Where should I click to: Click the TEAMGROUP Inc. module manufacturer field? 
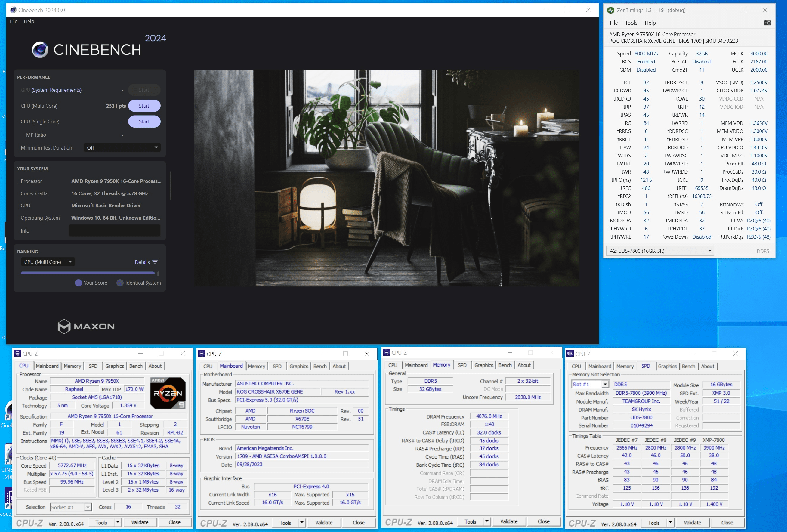pyautogui.click(x=641, y=401)
